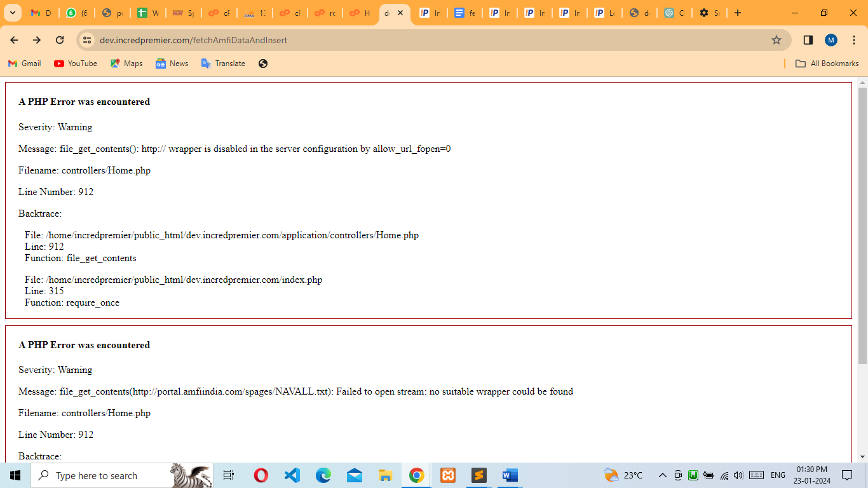Open a new browser tab
The height and width of the screenshot is (488, 868).
click(x=737, y=13)
